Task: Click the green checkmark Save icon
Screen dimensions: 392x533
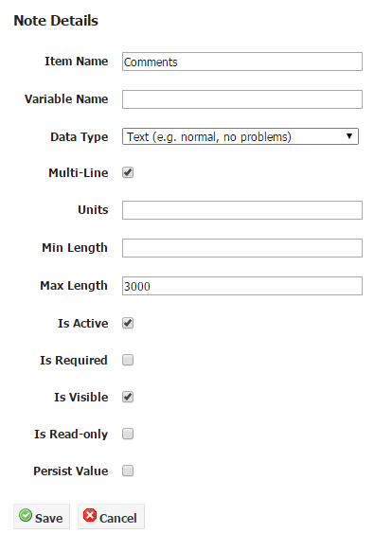Action: pyautogui.click(x=26, y=515)
